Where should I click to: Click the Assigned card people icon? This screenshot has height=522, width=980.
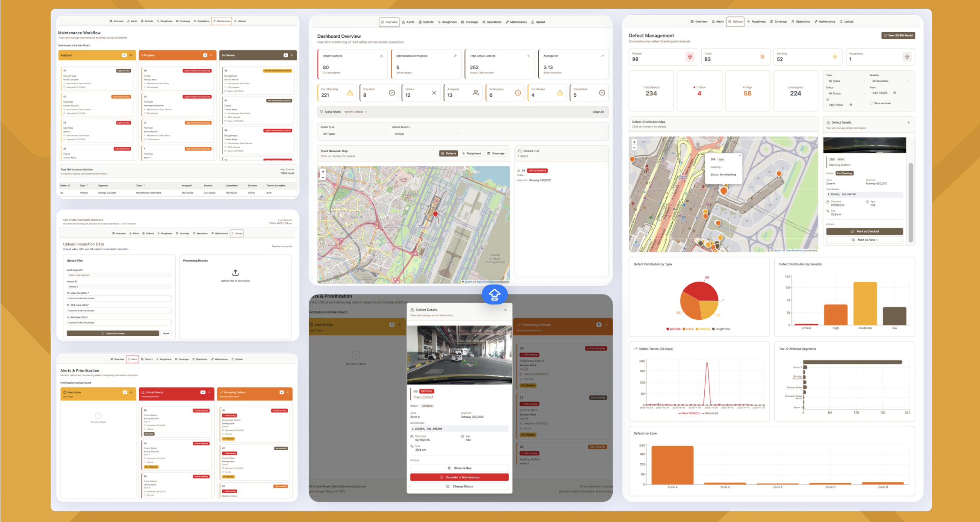(476, 93)
